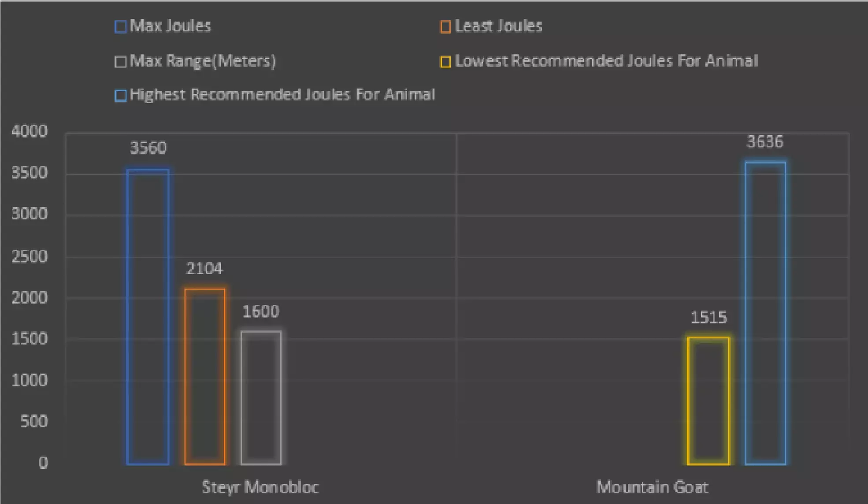Select the Max Range(Meters) legend text

[203, 61]
